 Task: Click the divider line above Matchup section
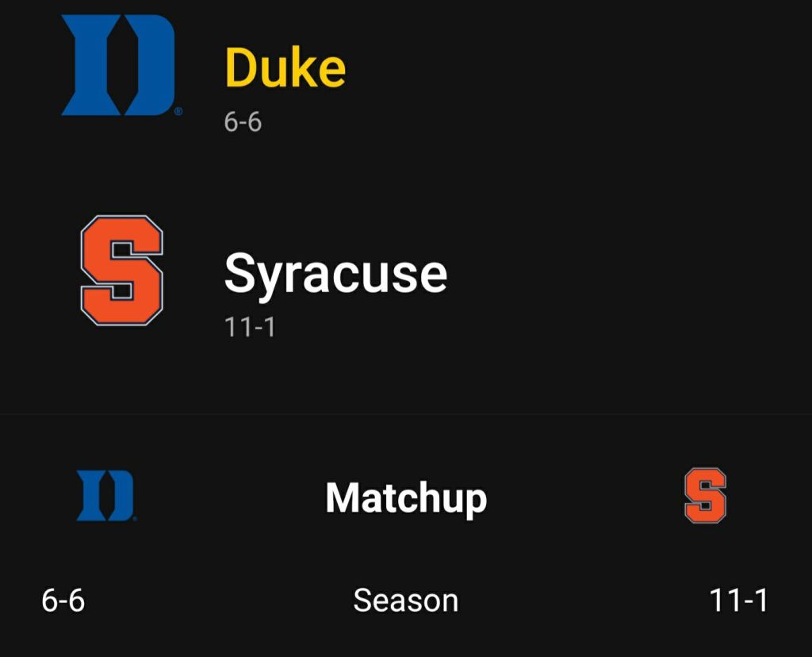point(406,414)
